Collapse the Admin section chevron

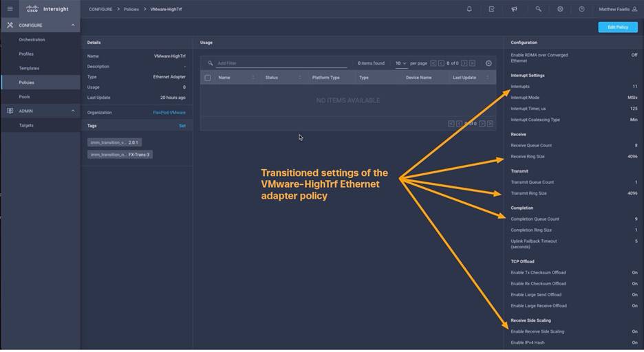(x=73, y=111)
